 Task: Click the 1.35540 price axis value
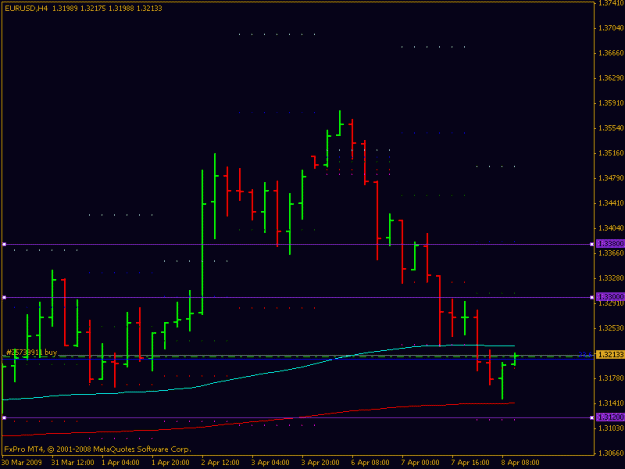pyautogui.click(x=611, y=128)
